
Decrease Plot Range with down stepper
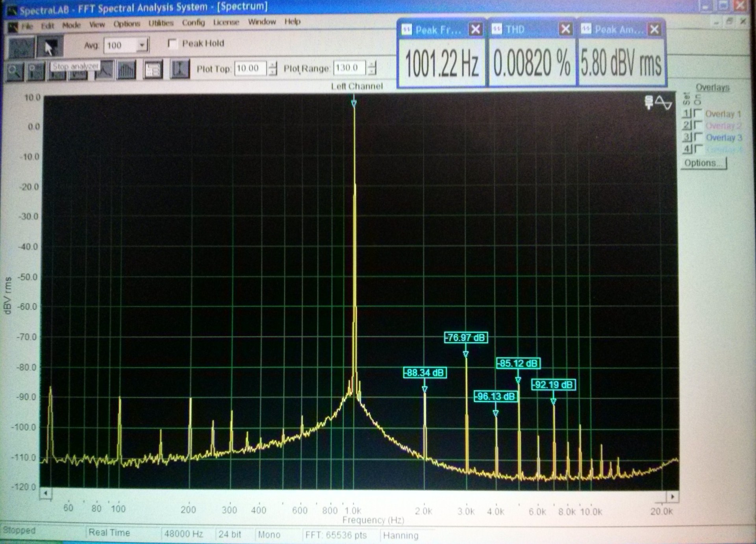(x=372, y=72)
